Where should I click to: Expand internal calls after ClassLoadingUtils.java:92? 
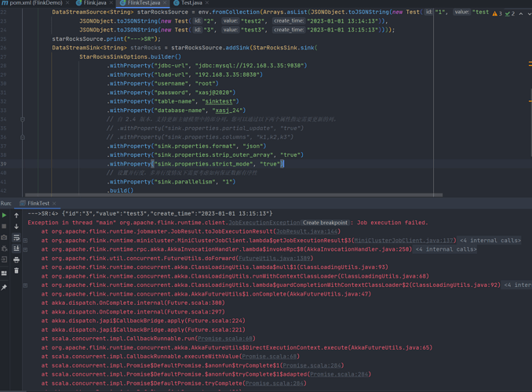click(x=517, y=285)
